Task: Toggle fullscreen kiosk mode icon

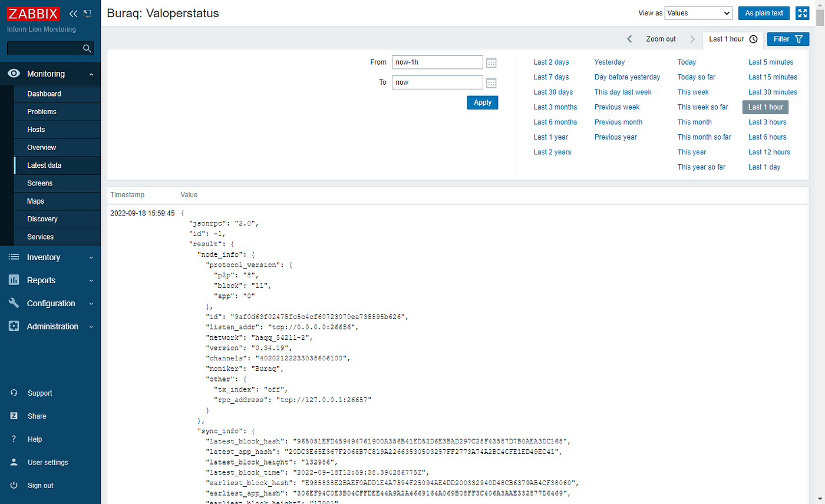Action: [802, 13]
